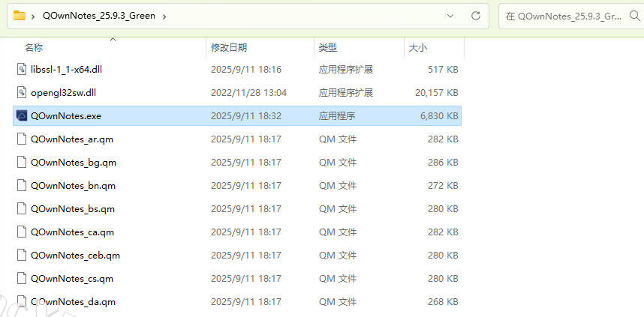Sort files by 名称 column
Image resolution: width=644 pixels, height=317 pixels.
(34, 47)
